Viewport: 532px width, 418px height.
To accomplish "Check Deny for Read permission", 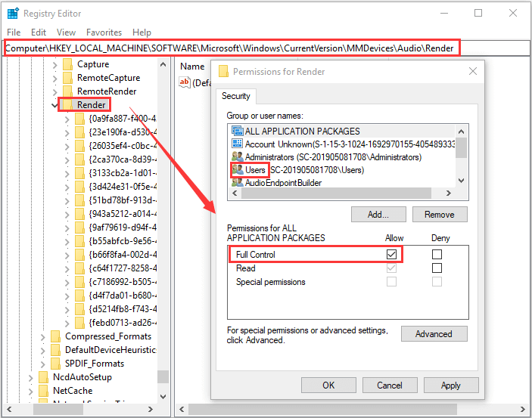I will click(437, 268).
